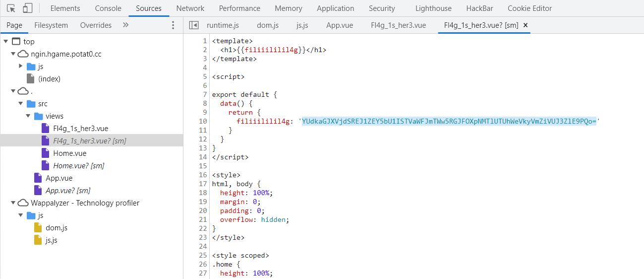Expand the js folder under ngin.hgame.potat0.cc
644x279 pixels.
[20, 67]
